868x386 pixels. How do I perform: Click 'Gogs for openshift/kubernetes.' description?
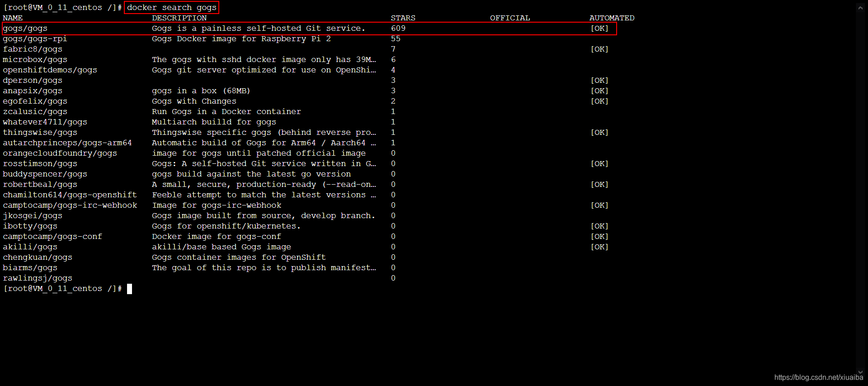(x=226, y=226)
